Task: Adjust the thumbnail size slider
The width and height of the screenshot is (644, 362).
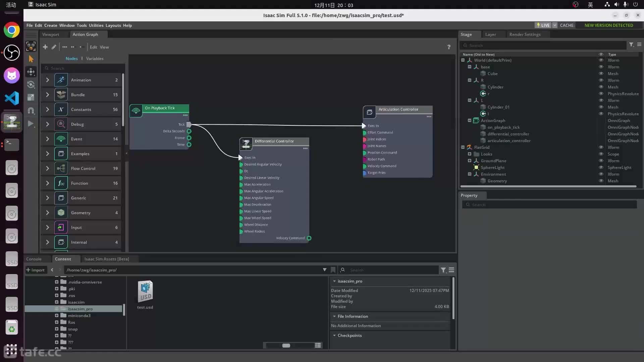Action: (x=286, y=345)
